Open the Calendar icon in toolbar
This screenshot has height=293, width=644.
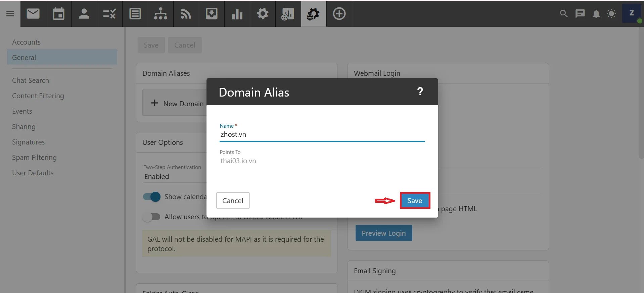(x=58, y=14)
